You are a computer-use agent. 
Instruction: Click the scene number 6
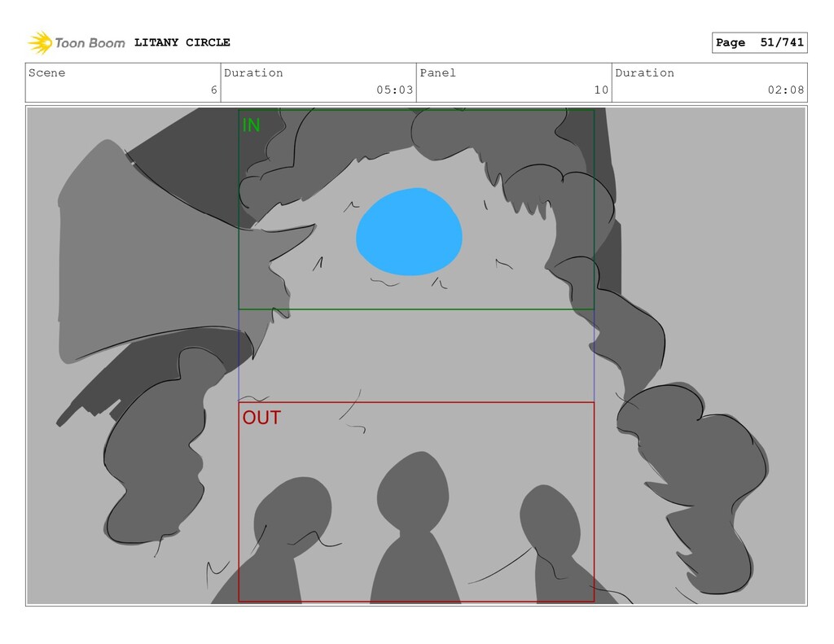point(214,90)
